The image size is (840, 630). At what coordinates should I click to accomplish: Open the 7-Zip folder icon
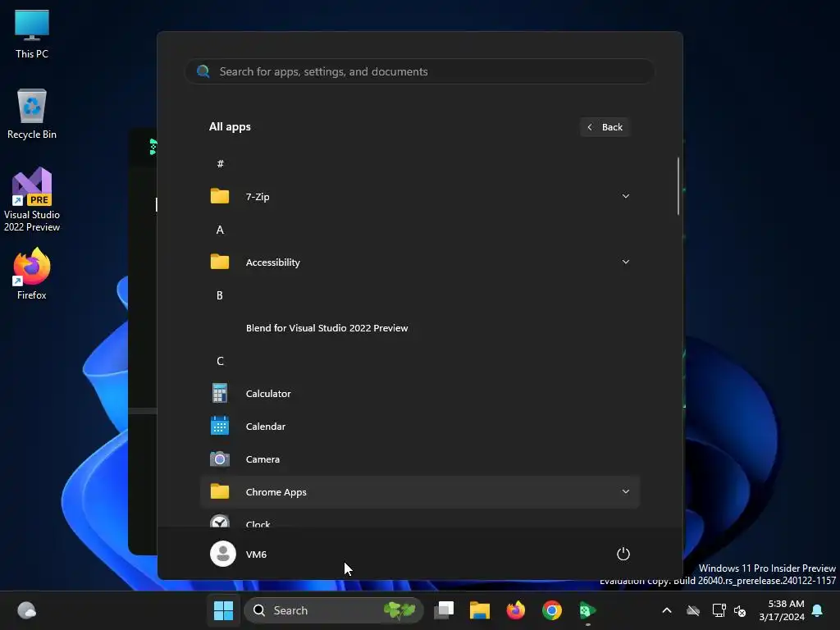220,196
